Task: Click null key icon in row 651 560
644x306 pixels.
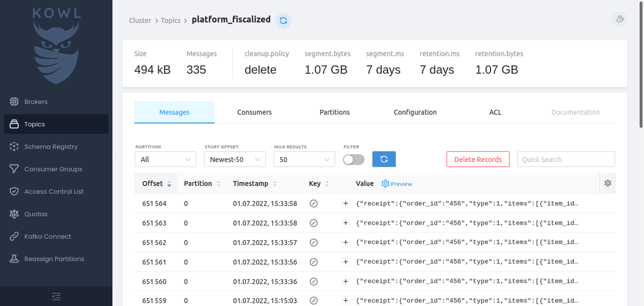Action: (x=314, y=281)
